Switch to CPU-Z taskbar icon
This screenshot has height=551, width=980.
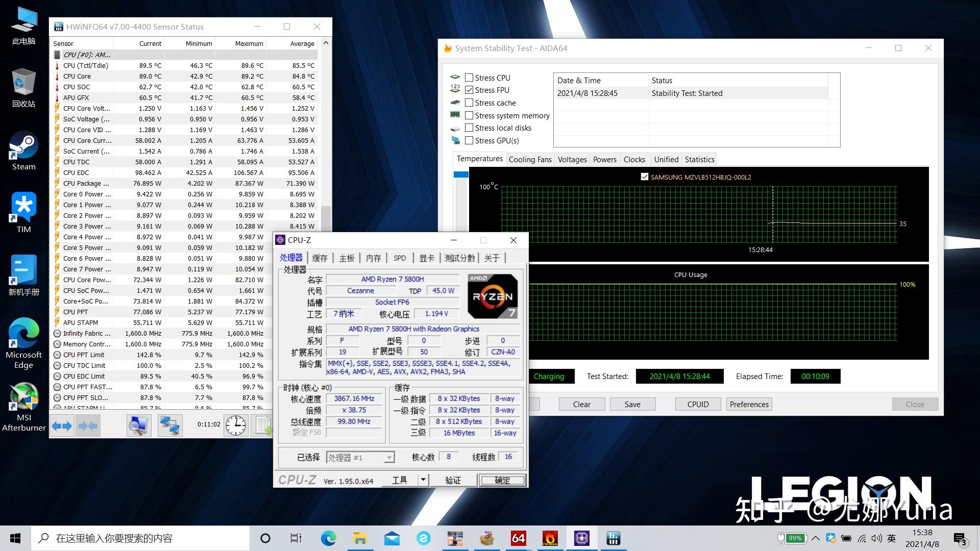click(x=582, y=538)
